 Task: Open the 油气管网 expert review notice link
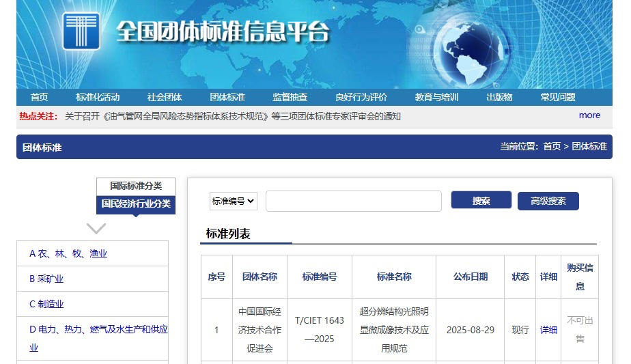tap(233, 116)
